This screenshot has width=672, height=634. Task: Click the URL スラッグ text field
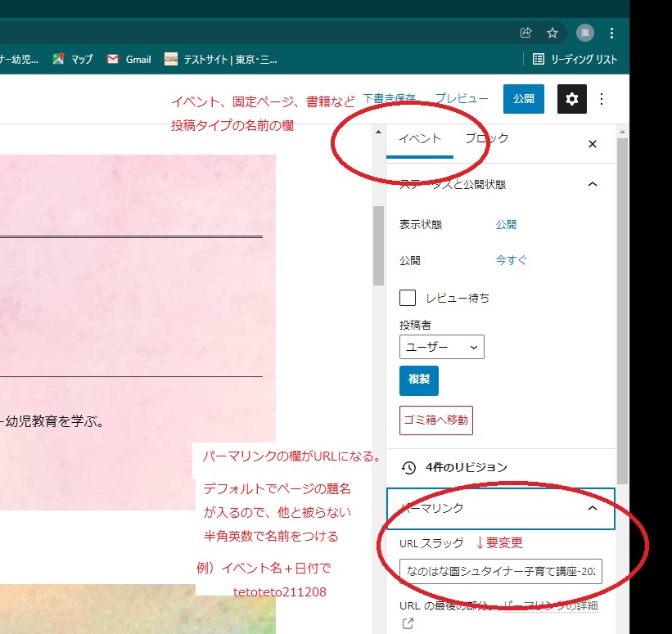[501, 571]
